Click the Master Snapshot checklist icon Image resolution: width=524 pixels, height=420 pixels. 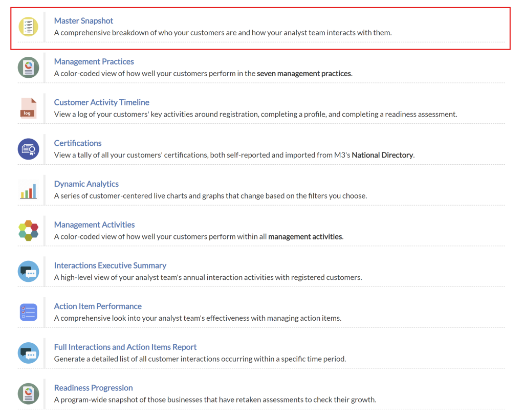[x=28, y=27]
